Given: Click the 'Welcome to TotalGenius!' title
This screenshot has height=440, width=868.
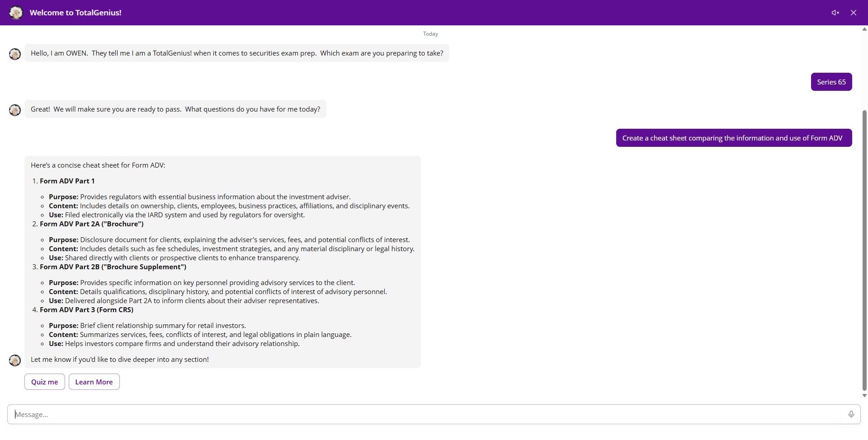Looking at the screenshot, I should click(x=75, y=13).
